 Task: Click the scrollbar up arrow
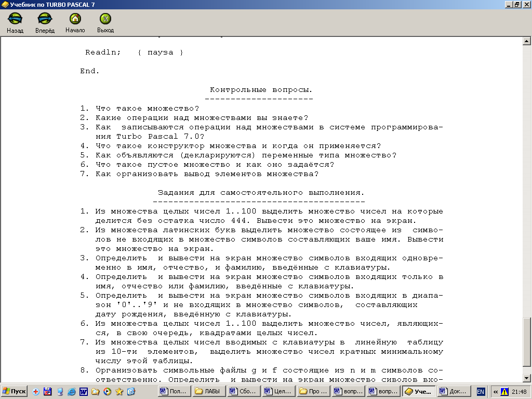pyautogui.click(x=527, y=41)
